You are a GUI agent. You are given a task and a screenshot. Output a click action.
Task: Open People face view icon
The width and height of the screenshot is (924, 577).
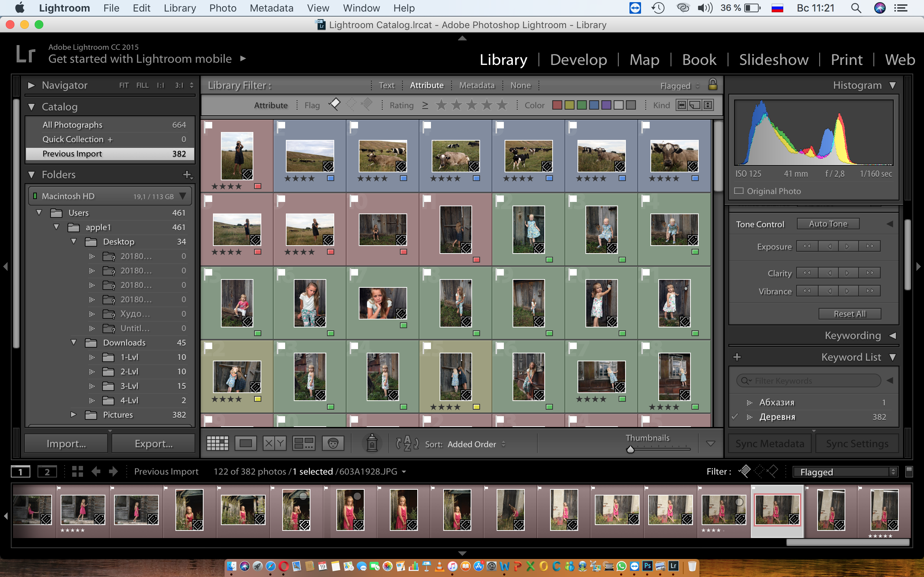click(332, 444)
